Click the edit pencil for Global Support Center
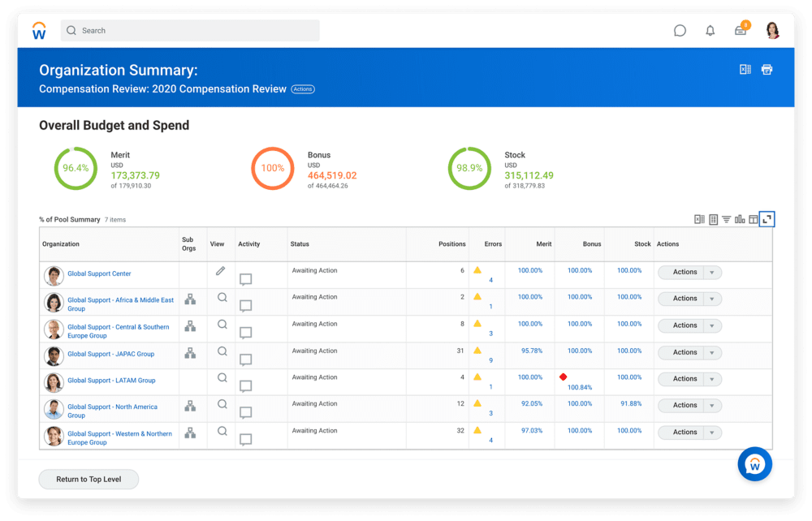Screen dimensions: 812x521 [x=220, y=271]
